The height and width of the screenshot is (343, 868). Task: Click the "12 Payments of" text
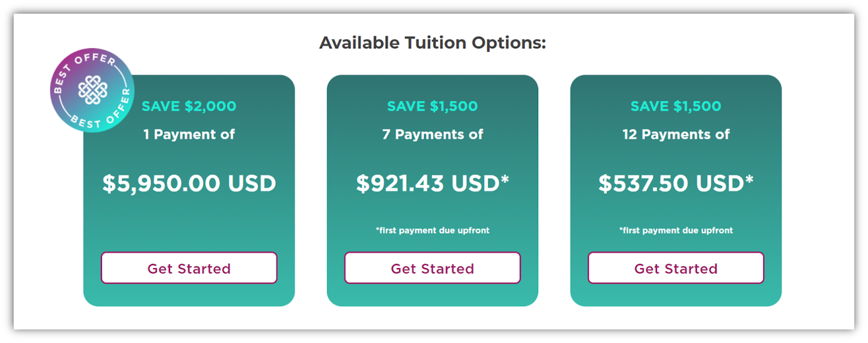(676, 134)
